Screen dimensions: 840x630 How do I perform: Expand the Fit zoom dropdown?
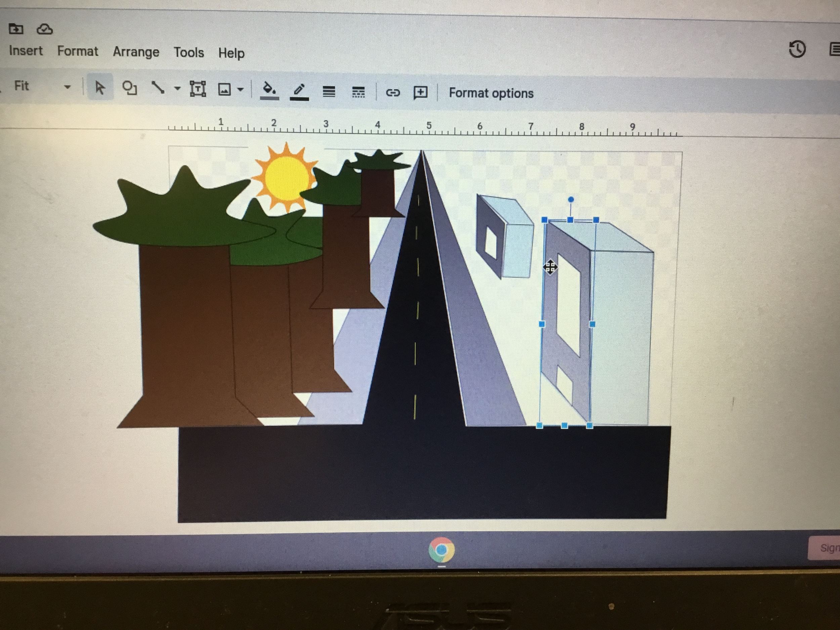[67, 87]
